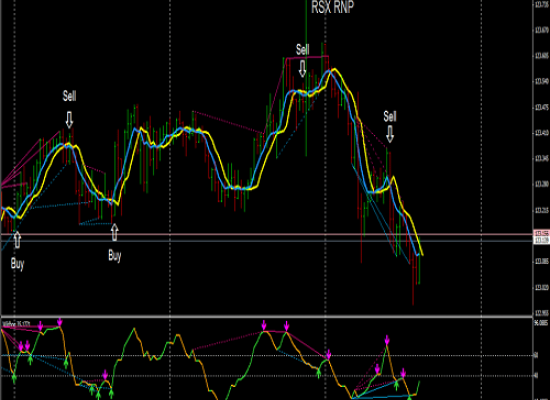The width and height of the screenshot is (550, 400).
Task: Click the white-highlighted price tag on the price axis
Action: pos(541,240)
